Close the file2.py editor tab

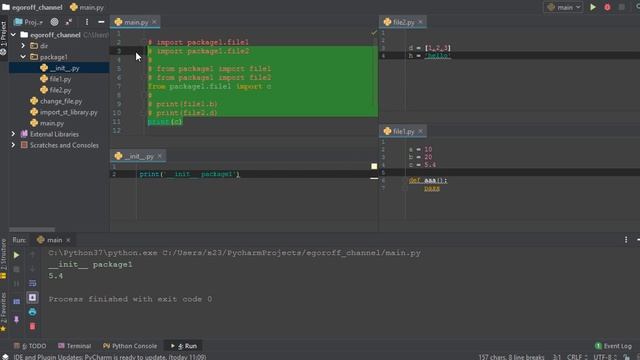point(420,22)
